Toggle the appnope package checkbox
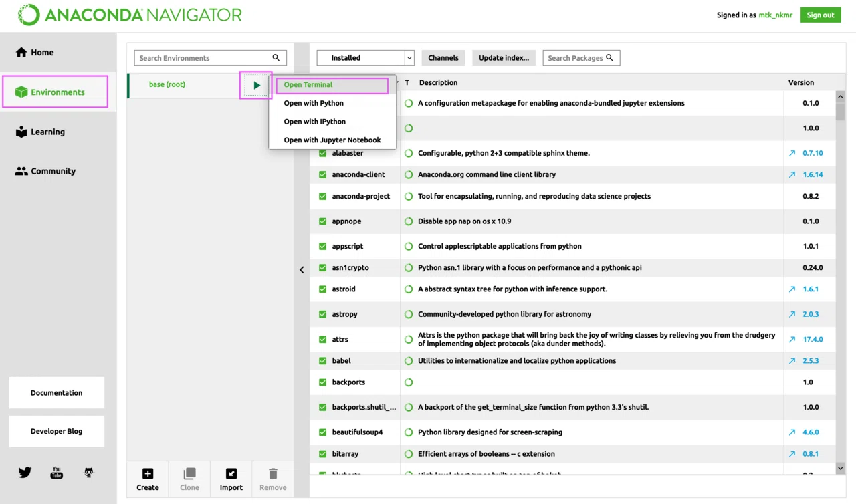 [x=322, y=221]
